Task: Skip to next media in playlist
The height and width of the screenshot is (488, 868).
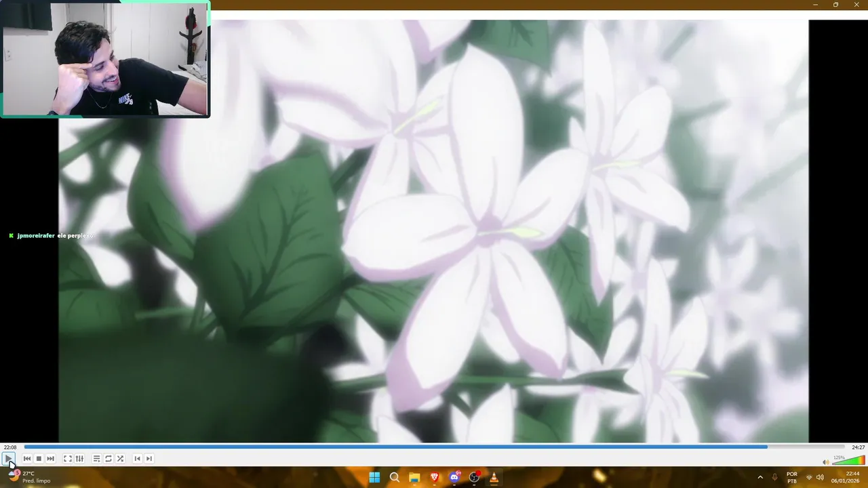Action: coord(50,459)
